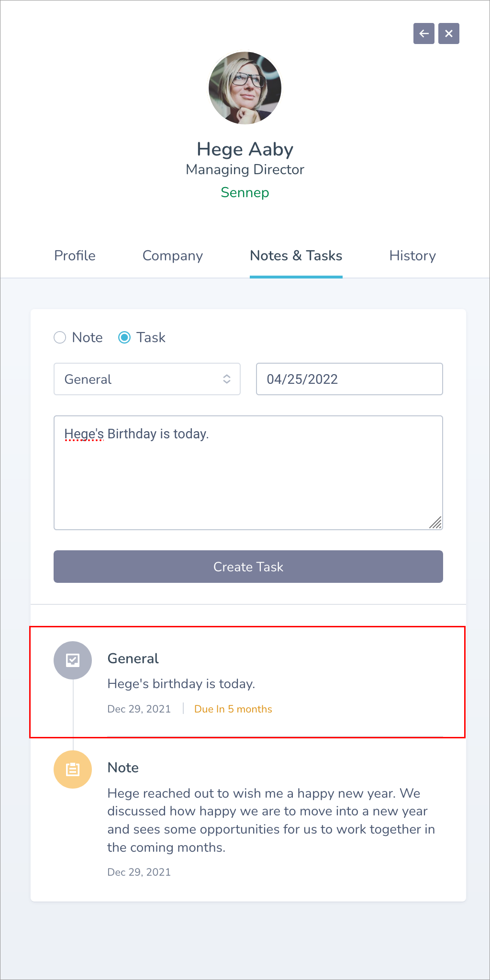Viewport: 490px width, 980px height.
Task: Click the Due In 5 months label
Action: point(233,709)
